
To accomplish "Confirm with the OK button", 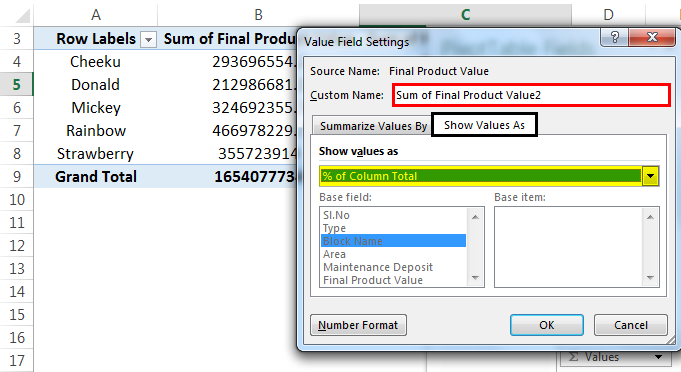I will tap(546, 325).
